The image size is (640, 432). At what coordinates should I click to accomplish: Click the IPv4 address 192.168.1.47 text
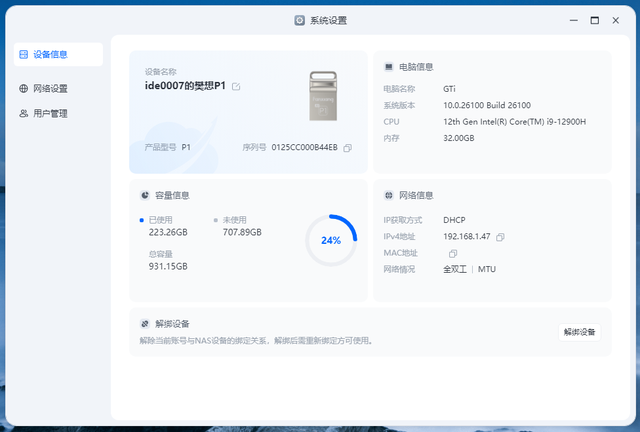[467, 236]
